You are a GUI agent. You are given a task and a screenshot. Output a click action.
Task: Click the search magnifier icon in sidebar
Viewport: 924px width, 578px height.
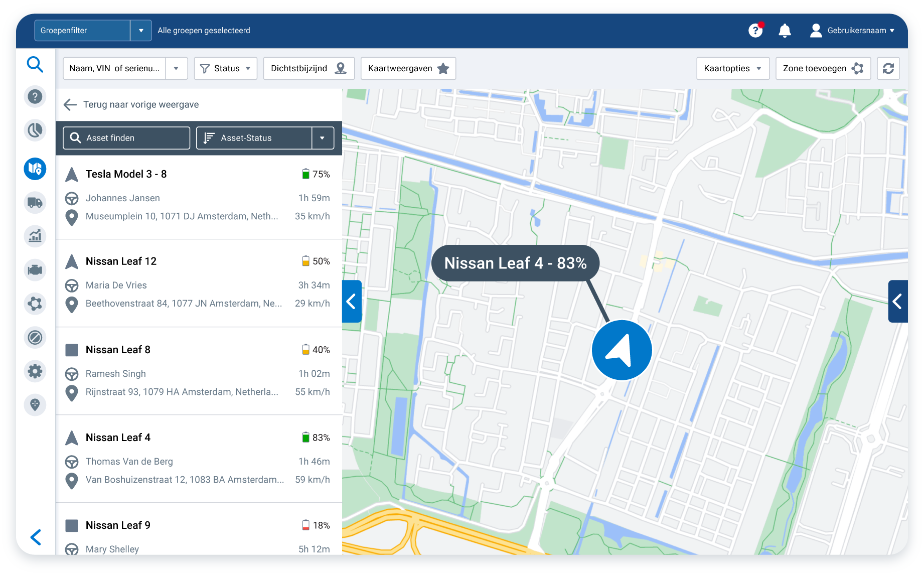click(x=35, y=64)
